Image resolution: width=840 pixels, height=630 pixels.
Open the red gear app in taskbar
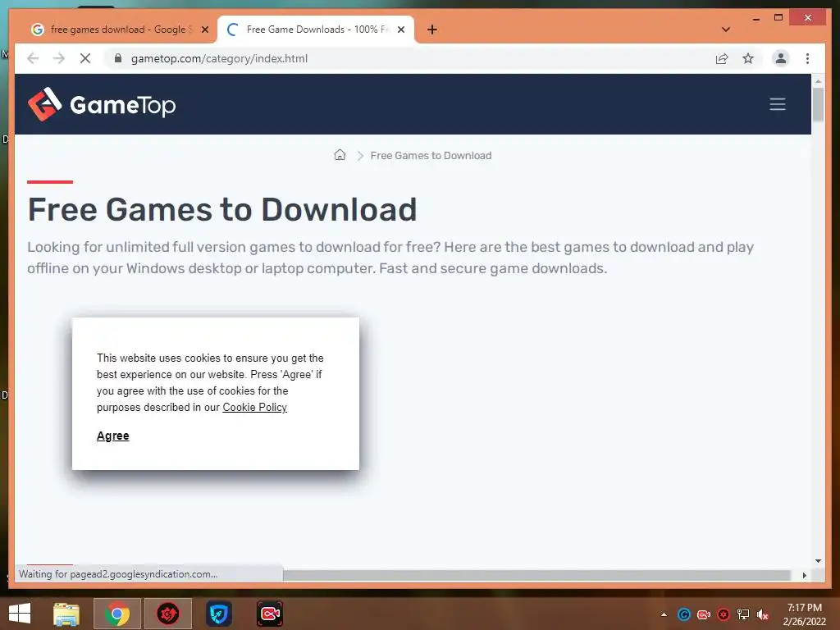click(167, 614)
